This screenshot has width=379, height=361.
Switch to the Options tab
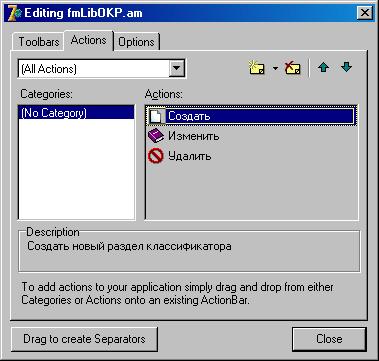[x=136, y=42]
